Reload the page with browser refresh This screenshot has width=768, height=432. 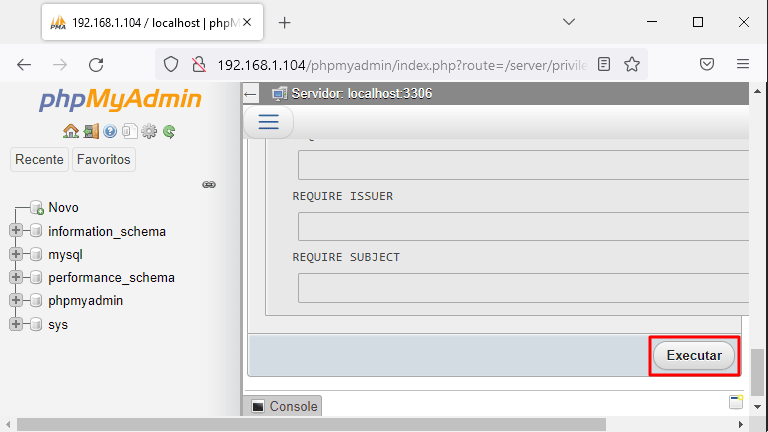pos(96,65)
